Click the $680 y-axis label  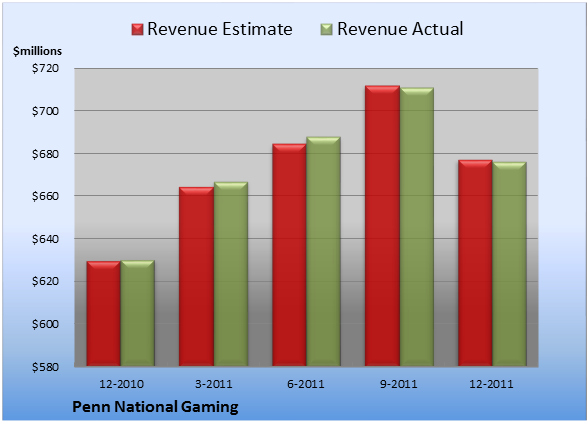point(45,154)
